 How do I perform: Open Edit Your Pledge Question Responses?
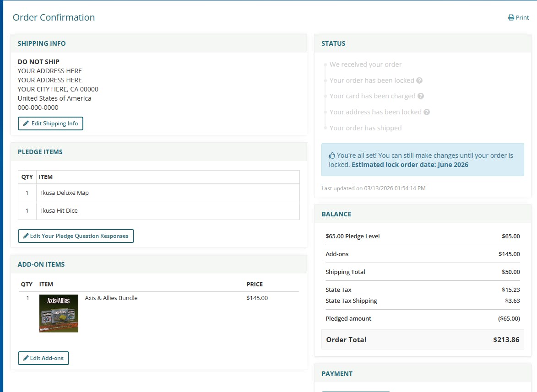coord(76,236)
